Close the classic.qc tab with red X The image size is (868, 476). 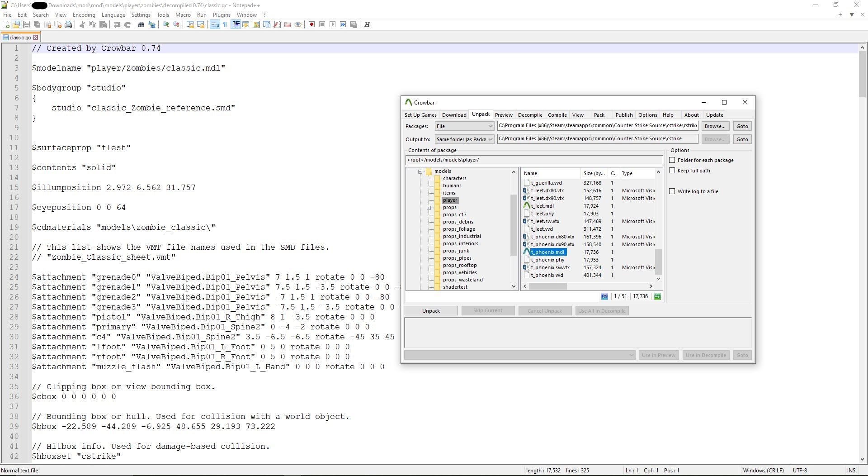[36, 38]
